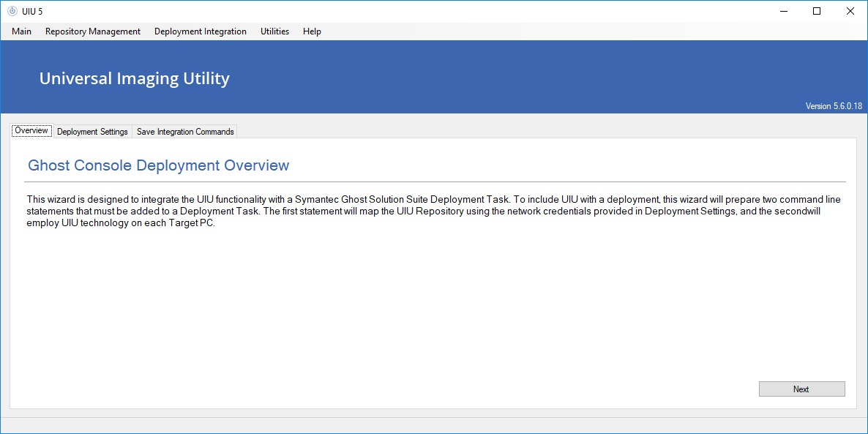Image resolution: width=868 pixels, height=434 pixels.
Task: Minimize the UIU 5 window
Action: tap(784, 11)
